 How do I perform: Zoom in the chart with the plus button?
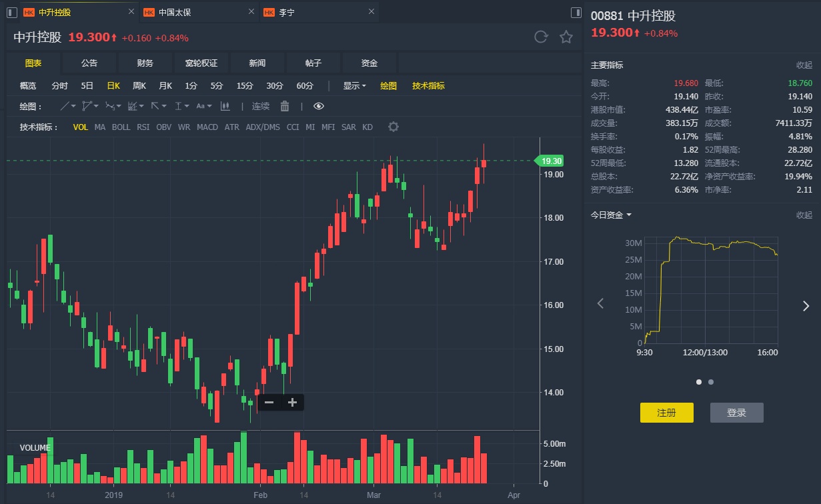[x=292, y=402]
